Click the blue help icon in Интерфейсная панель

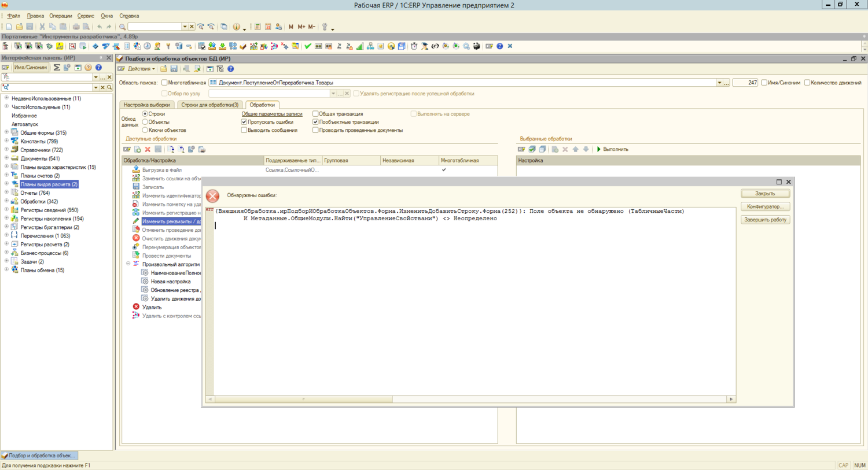[x=98, y=68]
